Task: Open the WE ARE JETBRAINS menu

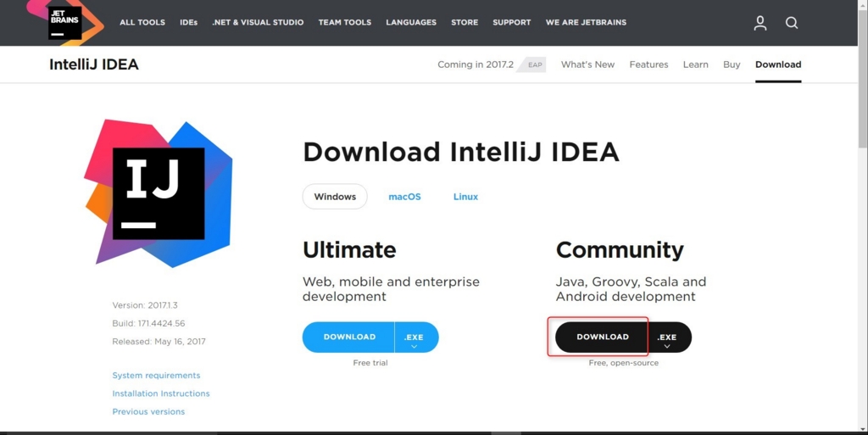Action: coord(587,23)
